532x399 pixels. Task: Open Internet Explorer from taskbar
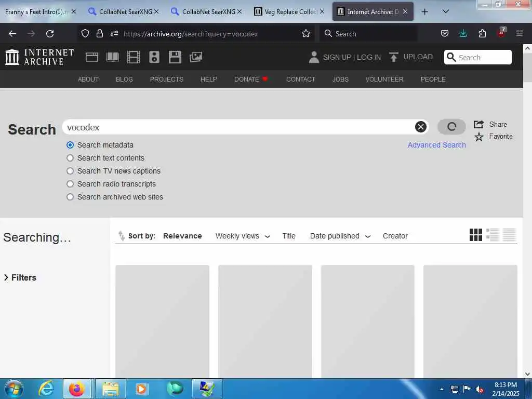point(46,389)
